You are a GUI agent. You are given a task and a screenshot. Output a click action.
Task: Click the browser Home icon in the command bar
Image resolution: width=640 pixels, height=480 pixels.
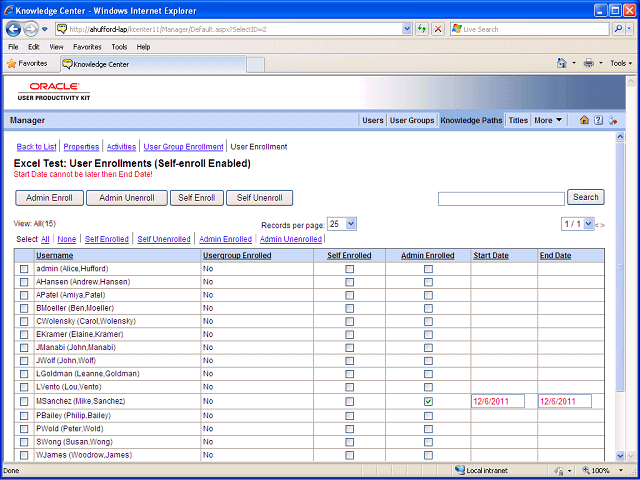(x=562, y=63)
